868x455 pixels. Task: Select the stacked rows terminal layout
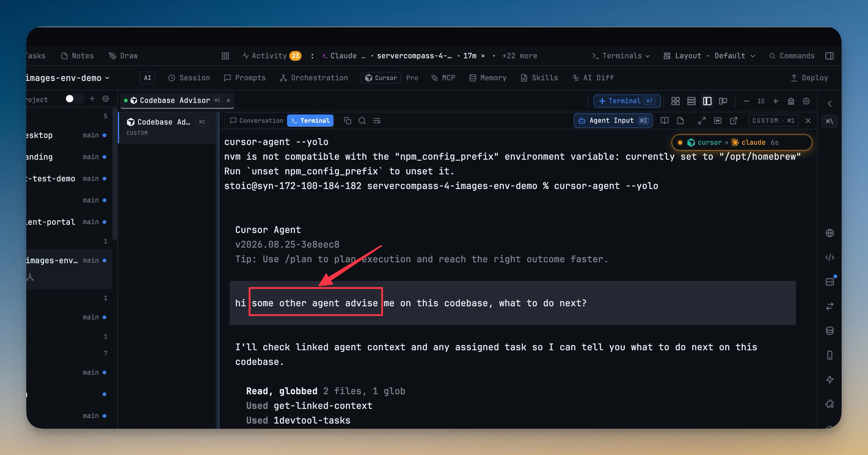[x=691, y=101]
